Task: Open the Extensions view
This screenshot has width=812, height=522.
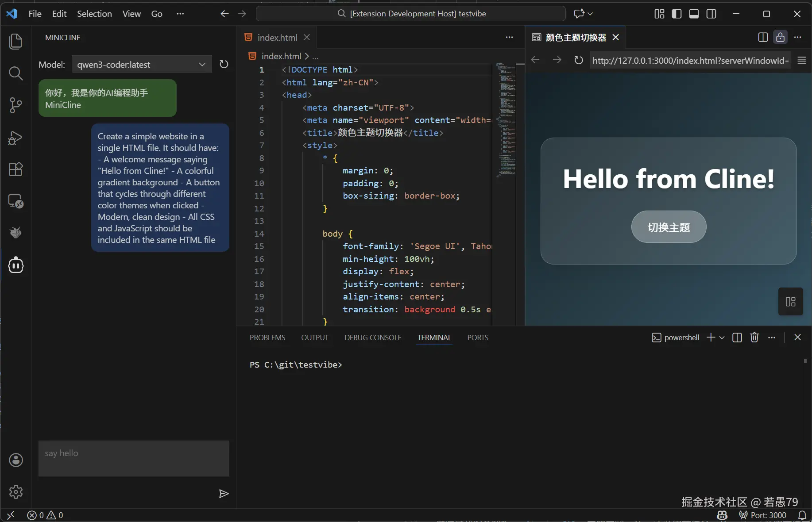Action: coord(15,169)
